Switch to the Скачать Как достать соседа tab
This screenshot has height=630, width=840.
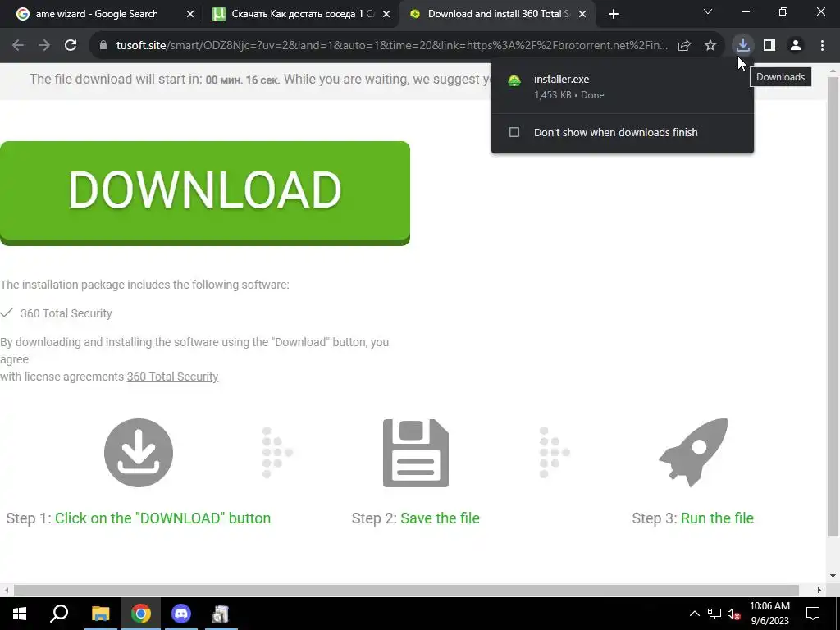click(x=303, y=14)
